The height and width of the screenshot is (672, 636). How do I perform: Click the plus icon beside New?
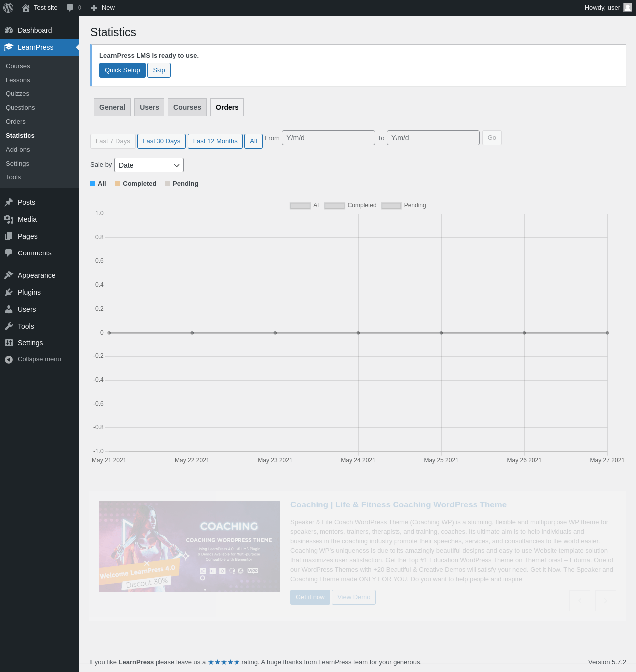coord(94,8)
